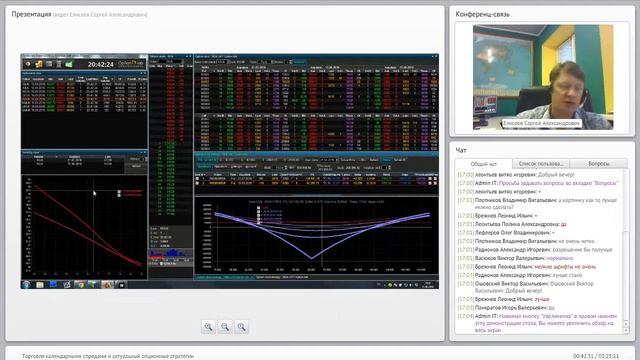Switch to the Список пользователей tab

[540, 164]
